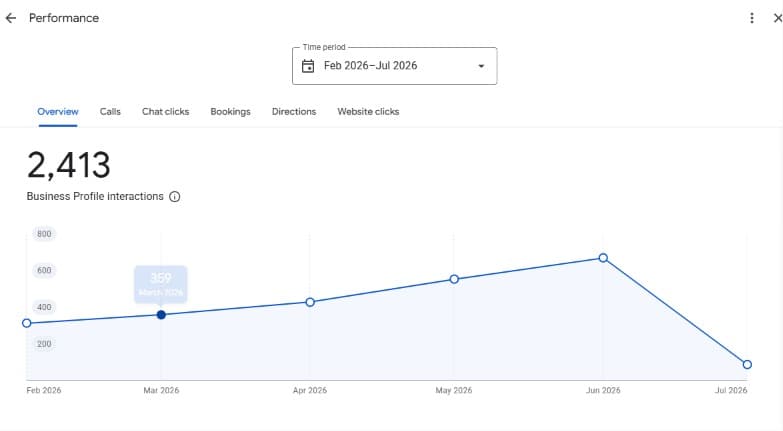Go back using the left arrow icon
Viewport: 783px width, 431px height.
[10, 18]
